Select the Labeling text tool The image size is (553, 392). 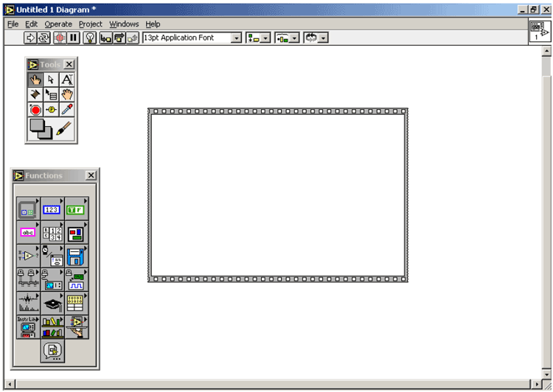click(67, 80)
